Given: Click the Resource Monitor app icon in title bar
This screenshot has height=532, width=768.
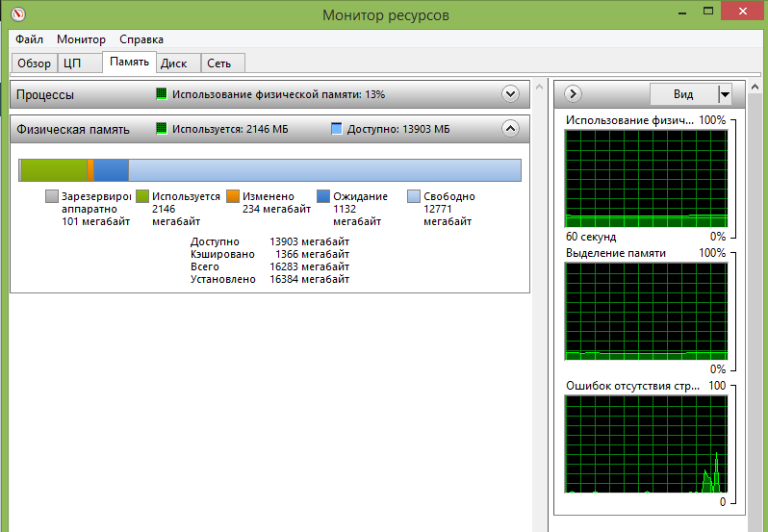Looking at the screenshot, I should [x=18, y=13].
